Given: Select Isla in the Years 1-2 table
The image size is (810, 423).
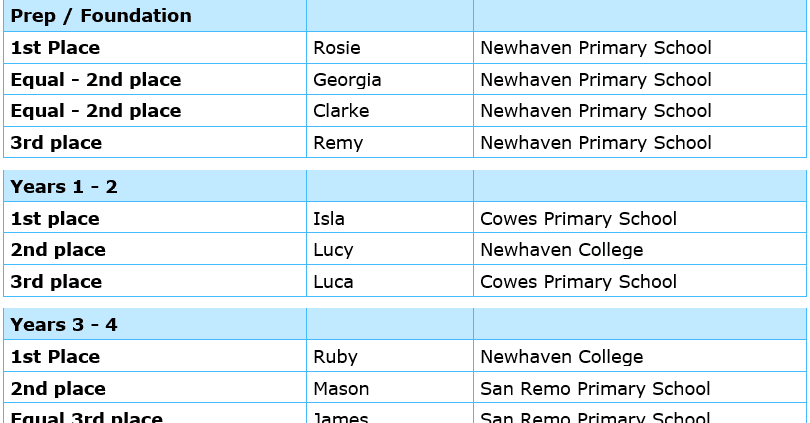Looking at the screenshot, I should point(330,219).
